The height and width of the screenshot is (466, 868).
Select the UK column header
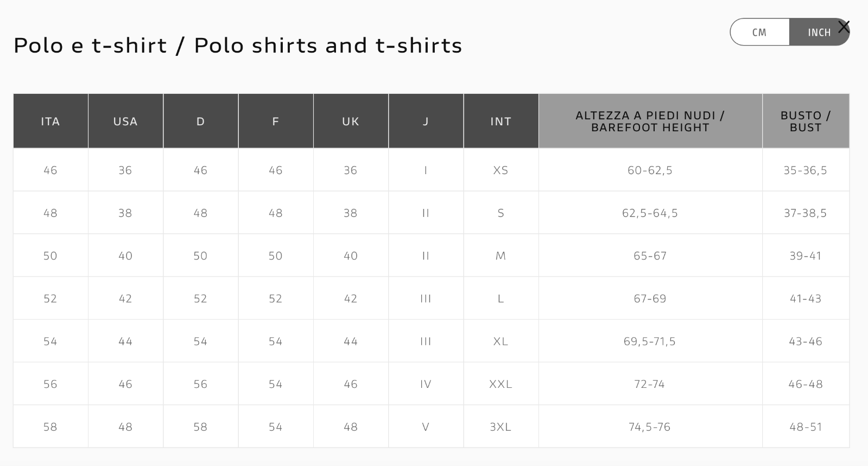[x=351, y=122]
